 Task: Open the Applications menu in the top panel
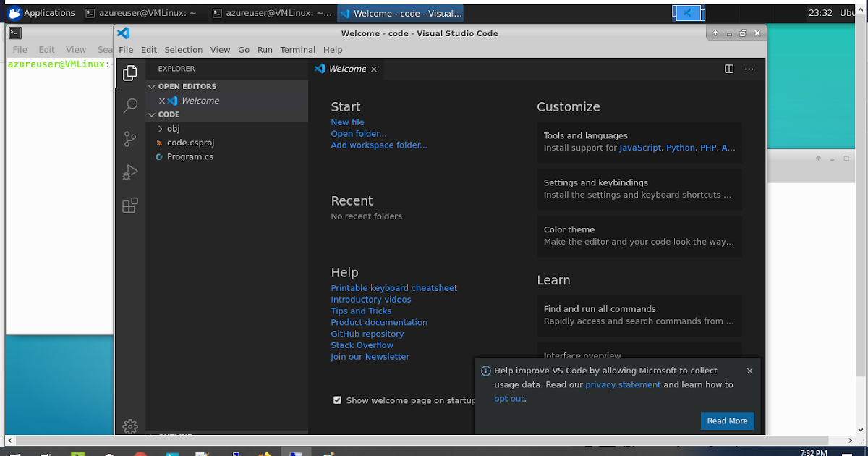43,12
